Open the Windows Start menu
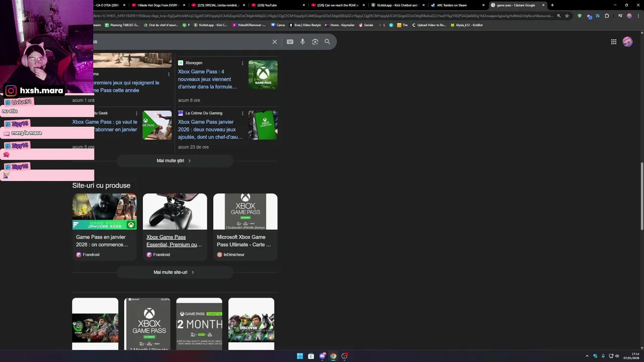The width and height of the screenshot is (644, 362). tap(300, 356)
